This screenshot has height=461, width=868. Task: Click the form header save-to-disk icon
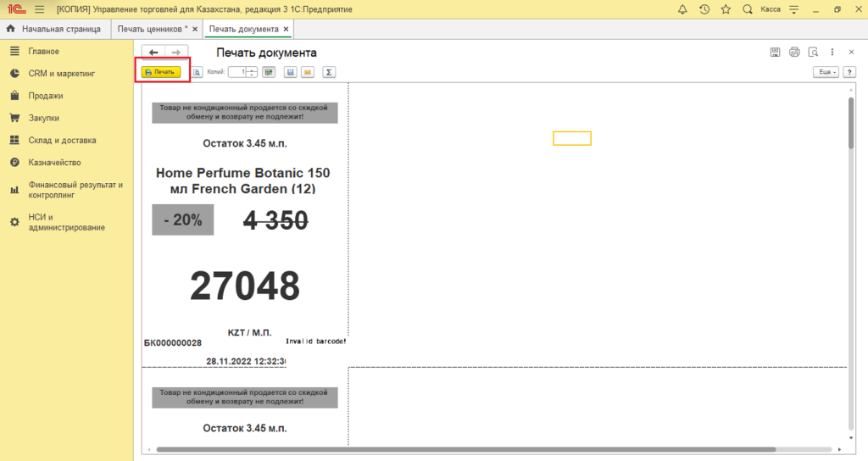click(775, 52)
